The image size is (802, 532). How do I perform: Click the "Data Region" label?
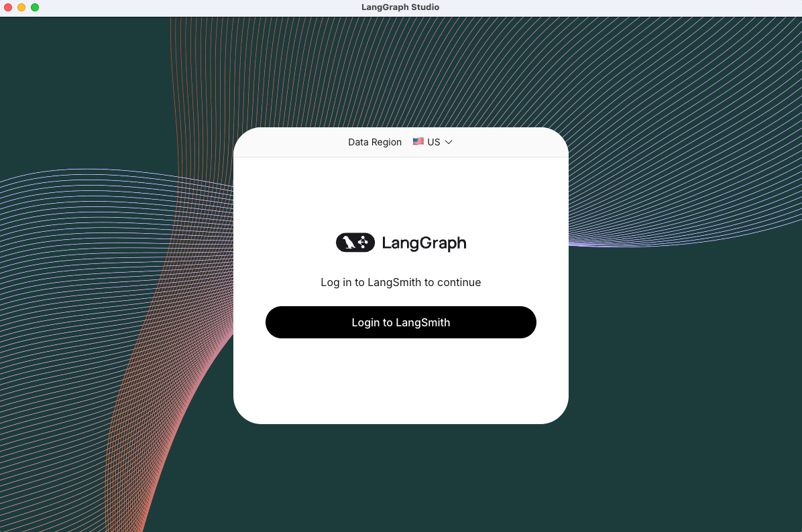coord(374,142)
